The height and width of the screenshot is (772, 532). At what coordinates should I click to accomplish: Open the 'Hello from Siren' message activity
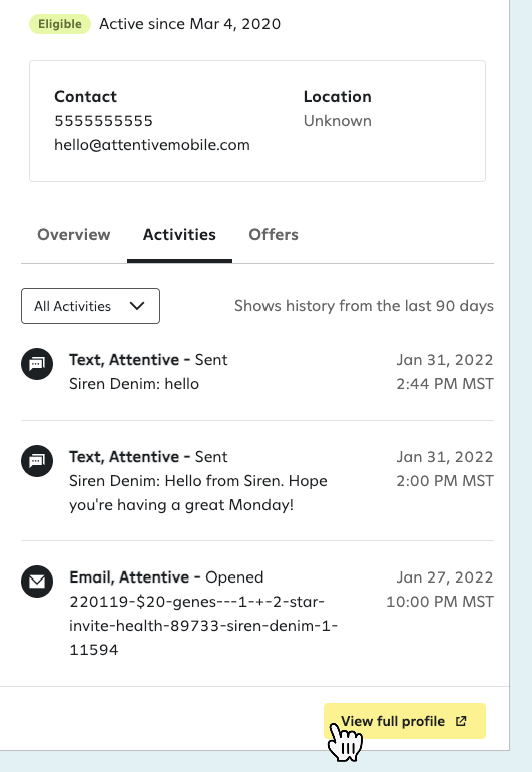[257, 481]
